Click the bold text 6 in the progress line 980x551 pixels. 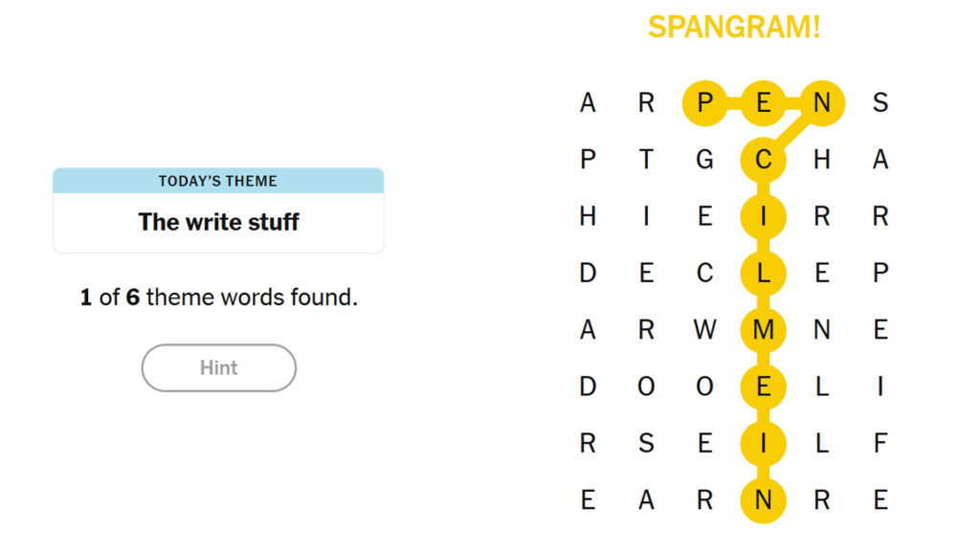pyautogui.click(x=137, y=298)
